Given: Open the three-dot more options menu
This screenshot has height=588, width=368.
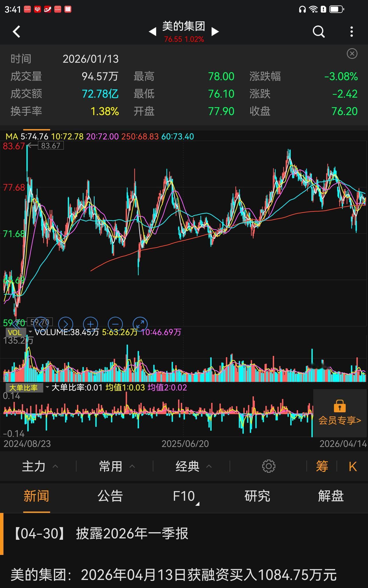Looking at the screenshot, I should (x=352, y=32).
